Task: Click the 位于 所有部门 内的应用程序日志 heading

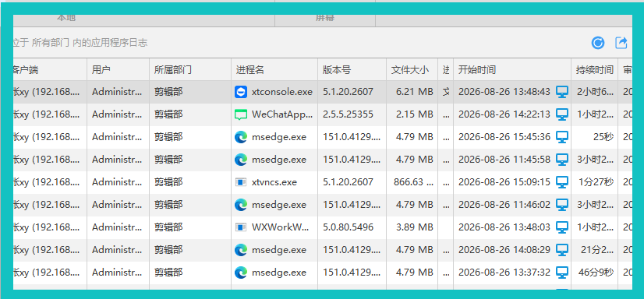Action: coord(80,43)
